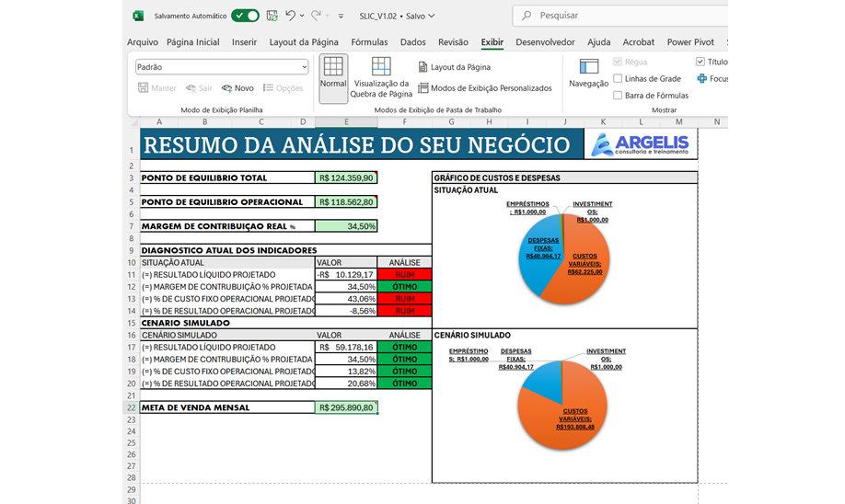Open the Desenvolvedor tab
The width and height of the screenshot is (845, 504).
(545, 42)
